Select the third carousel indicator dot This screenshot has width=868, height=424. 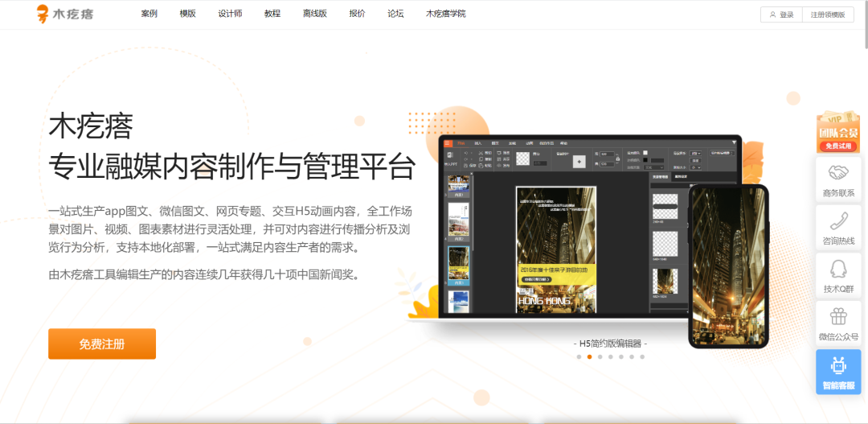600,357
